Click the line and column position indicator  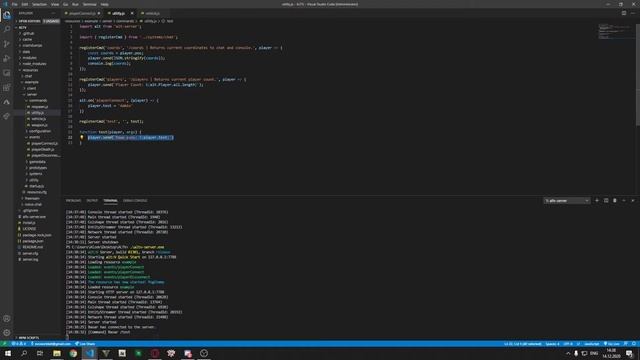(x=522, y=344)
